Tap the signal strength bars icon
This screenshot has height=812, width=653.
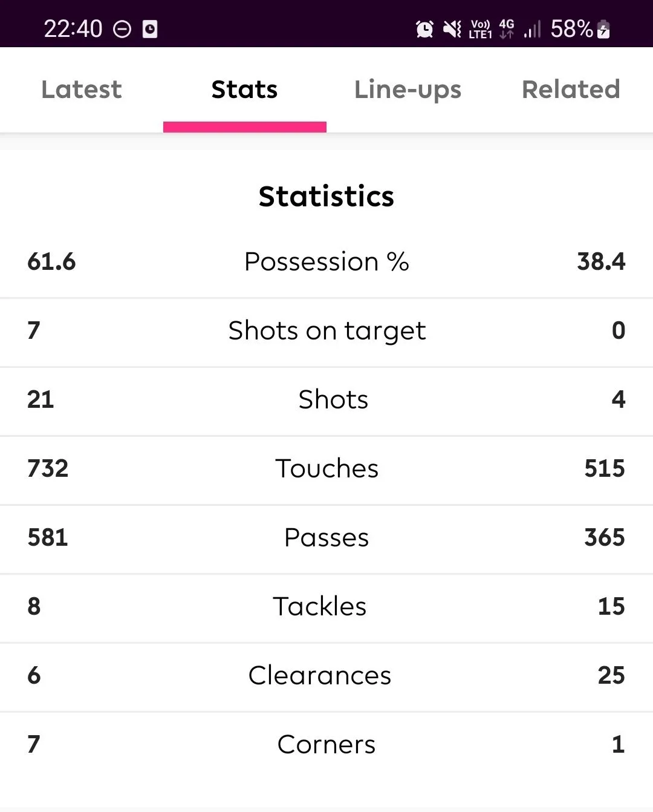click(532, 29)
